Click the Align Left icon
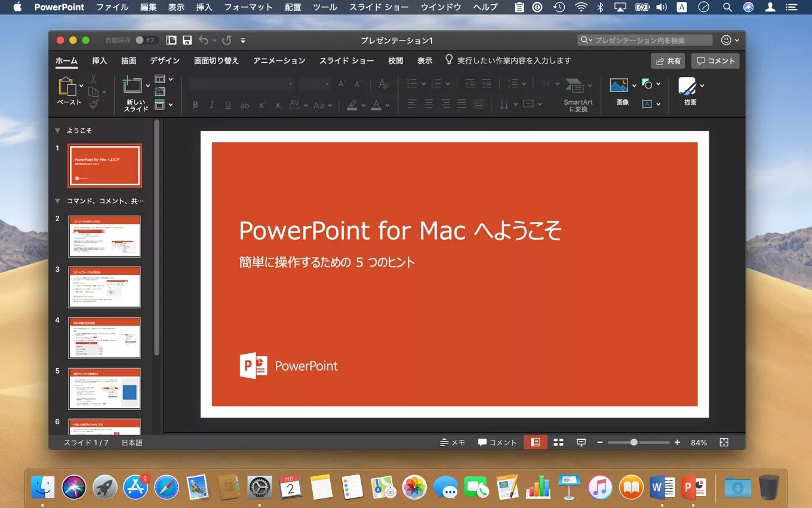The image size is (812, 508). 412,104
